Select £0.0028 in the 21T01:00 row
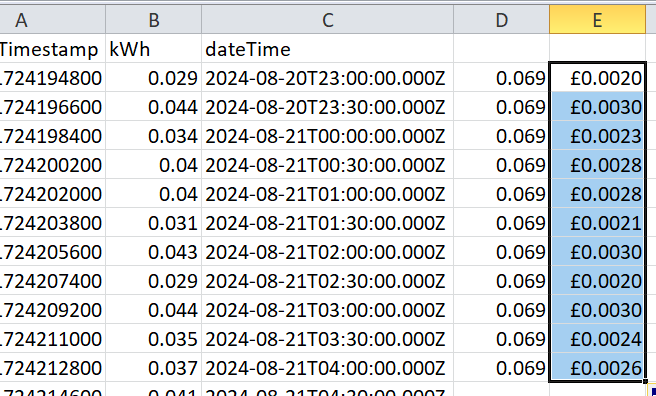Image resolution: width=656 pixels, height=396 pixels. click(597, 194)
